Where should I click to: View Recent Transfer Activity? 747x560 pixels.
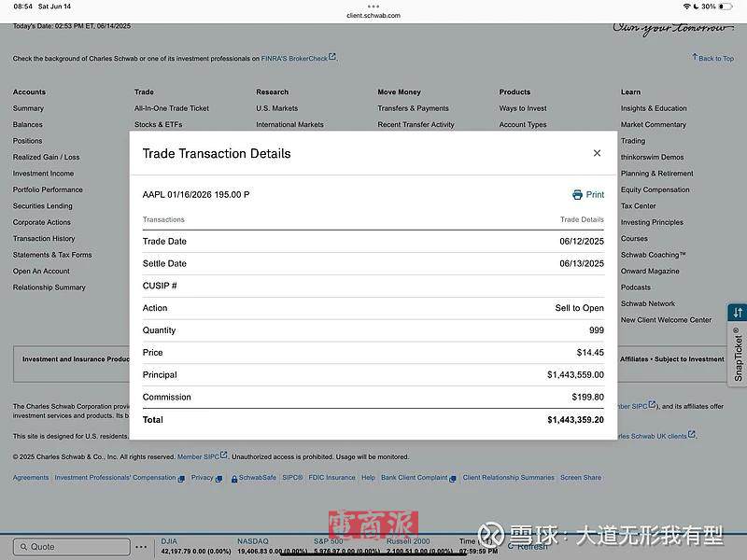click(x=416, y=124)
